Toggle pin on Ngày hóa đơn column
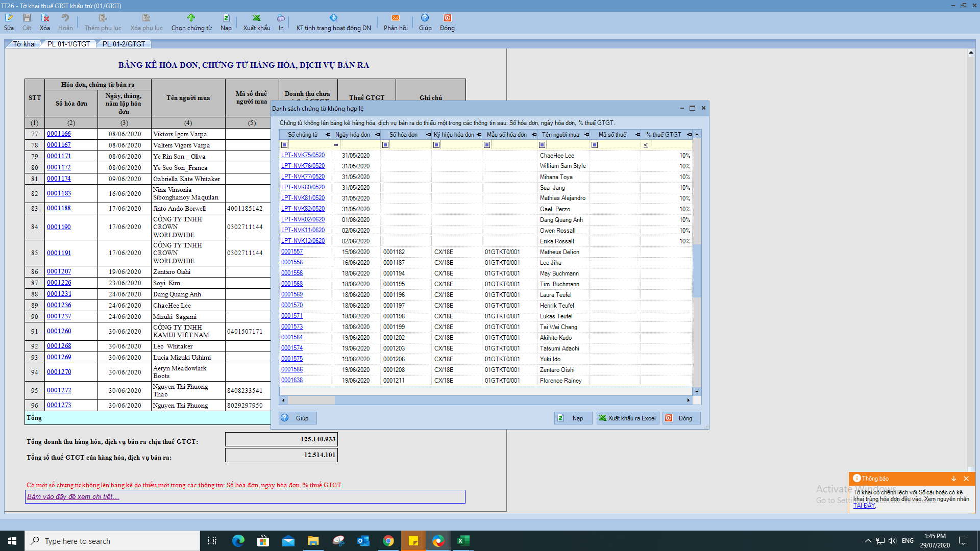This screenshot has width=980, height=551. click(x=378, y=135)
